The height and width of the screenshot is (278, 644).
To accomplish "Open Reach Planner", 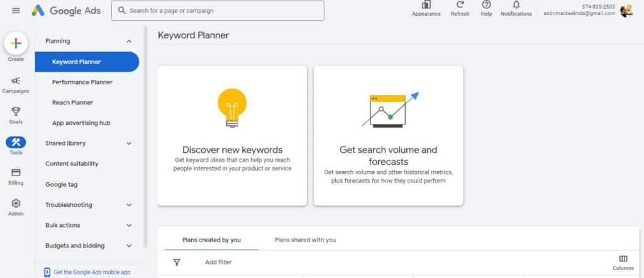I will 72,103.
